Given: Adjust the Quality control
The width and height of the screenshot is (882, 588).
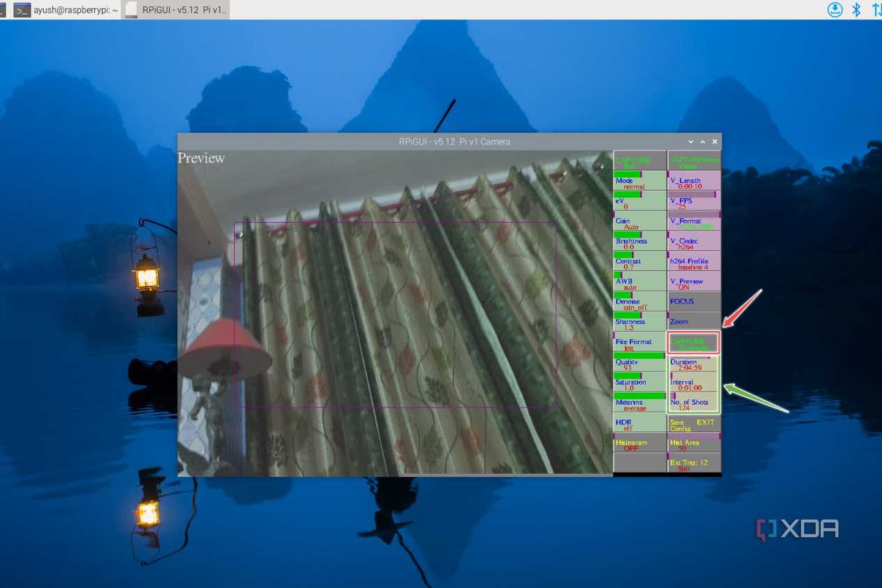Looking at the screenshot, I should click(640, 363).
